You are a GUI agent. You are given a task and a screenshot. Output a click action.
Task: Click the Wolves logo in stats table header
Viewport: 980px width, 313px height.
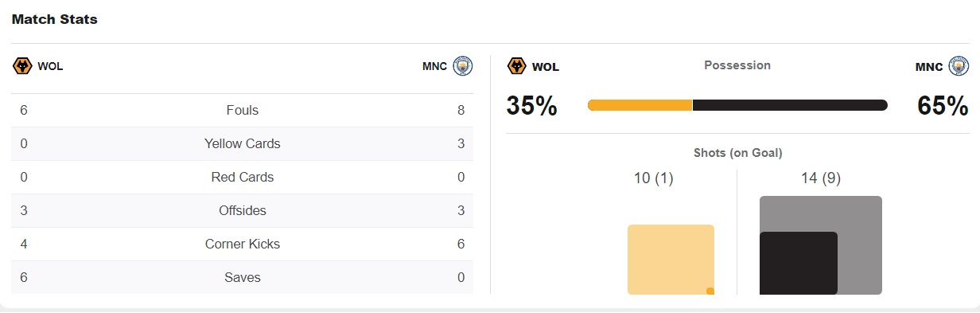[22, 66]
